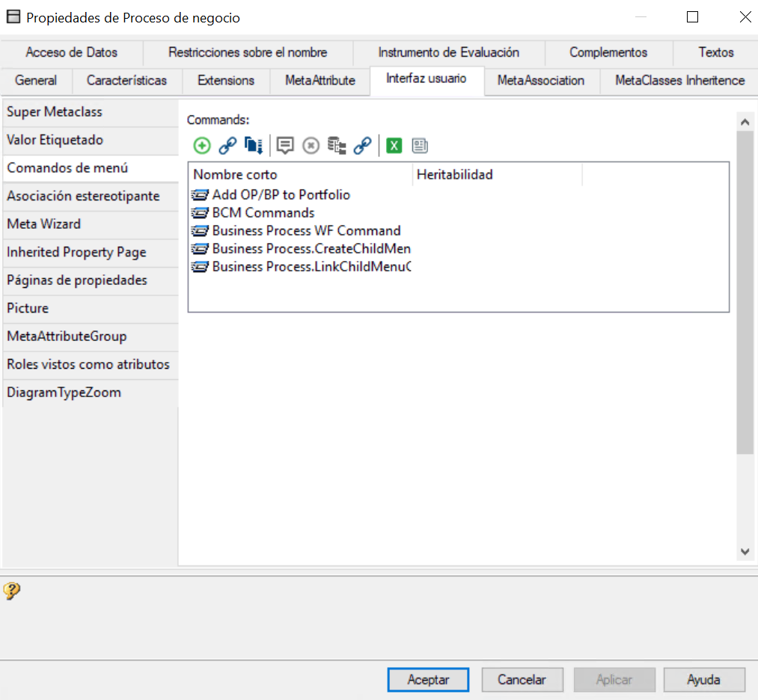The image size is (758, 700).
Task: Select the MetaAssociation tab
Action: [x=541, y=80]
